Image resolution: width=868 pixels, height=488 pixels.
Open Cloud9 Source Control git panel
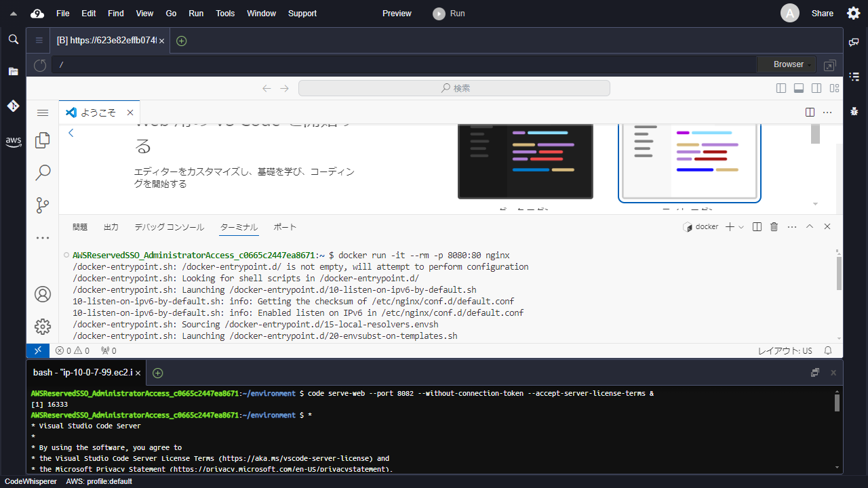[13, 106]
